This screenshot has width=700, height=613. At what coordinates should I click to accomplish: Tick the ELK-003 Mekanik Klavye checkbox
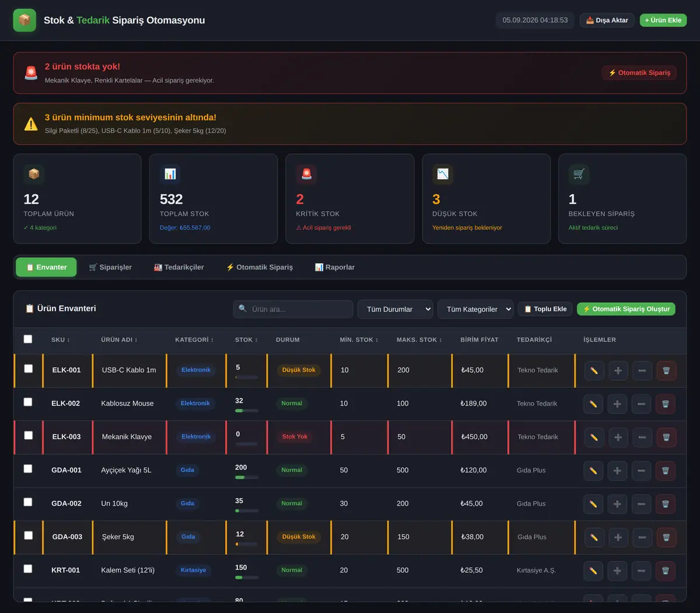coord(29,435)
